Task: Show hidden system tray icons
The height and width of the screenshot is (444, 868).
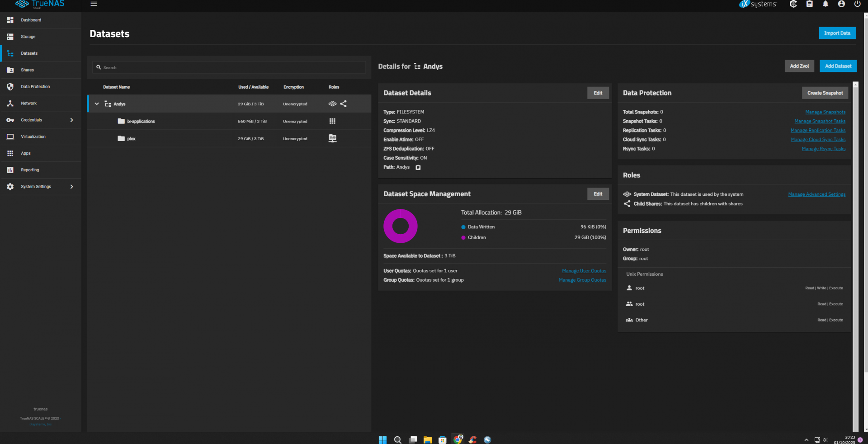Action: 806,439
